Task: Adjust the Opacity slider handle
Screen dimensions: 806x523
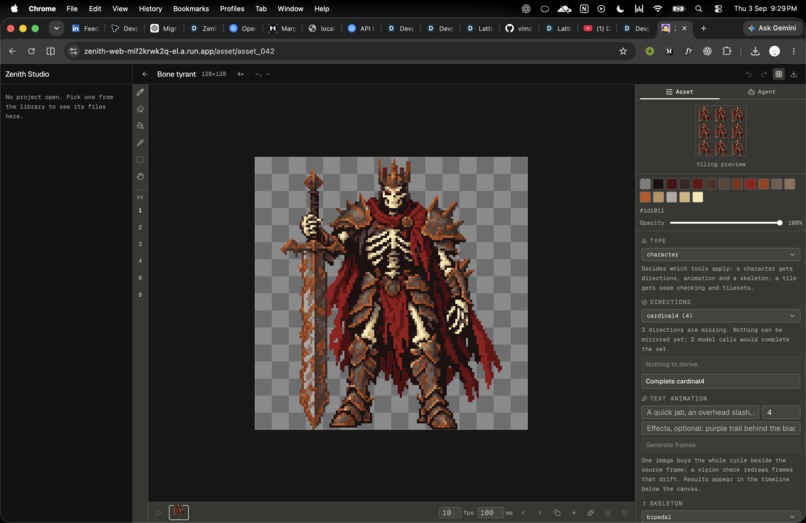Action: 780,223
